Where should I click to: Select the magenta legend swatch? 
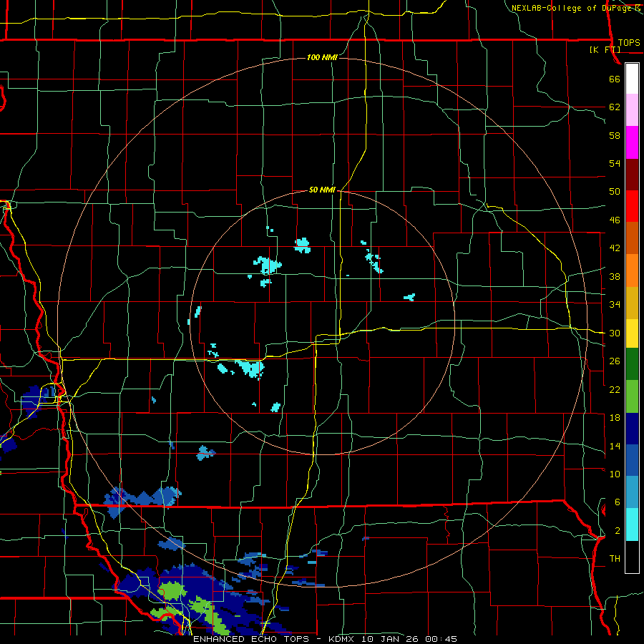pos(632,142)
